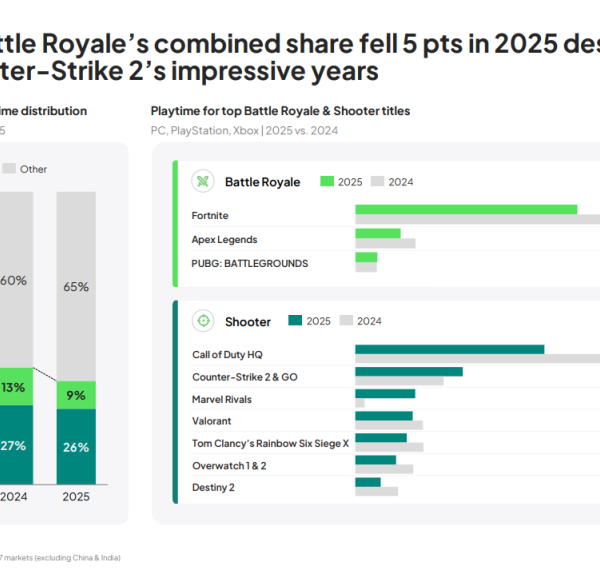Click the gray 2024 Shooter legend swatch
Screen dimensions: 600x574
(x=347, y=321)
